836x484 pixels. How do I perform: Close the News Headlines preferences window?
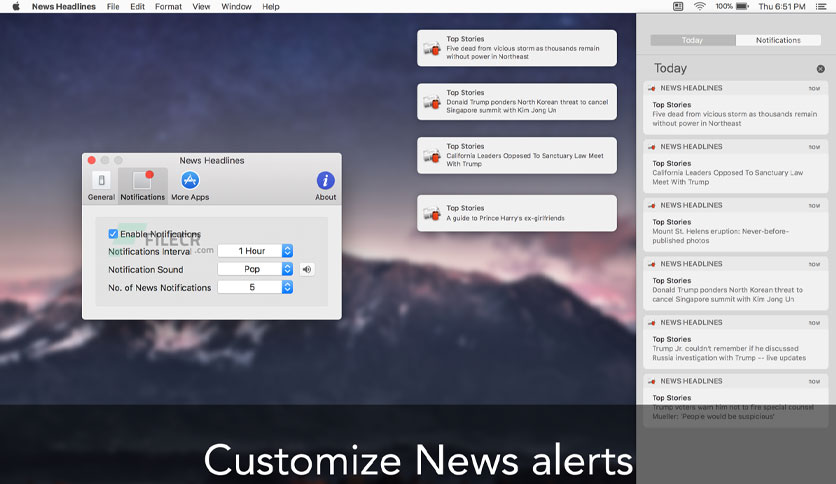point(92,160)
